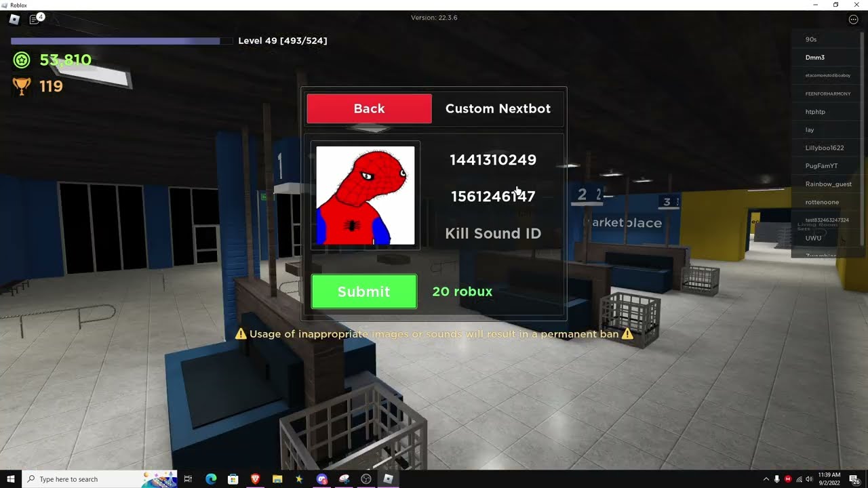Click the Custom Nextbot title
The height and width of the screenshot is (488, 868).
point(498,108)
